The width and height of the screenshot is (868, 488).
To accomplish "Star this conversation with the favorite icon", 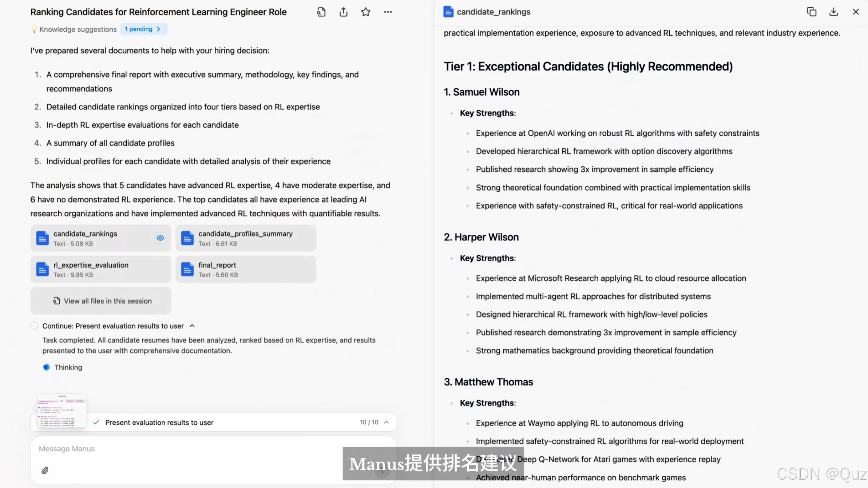I will coord(365,12).
